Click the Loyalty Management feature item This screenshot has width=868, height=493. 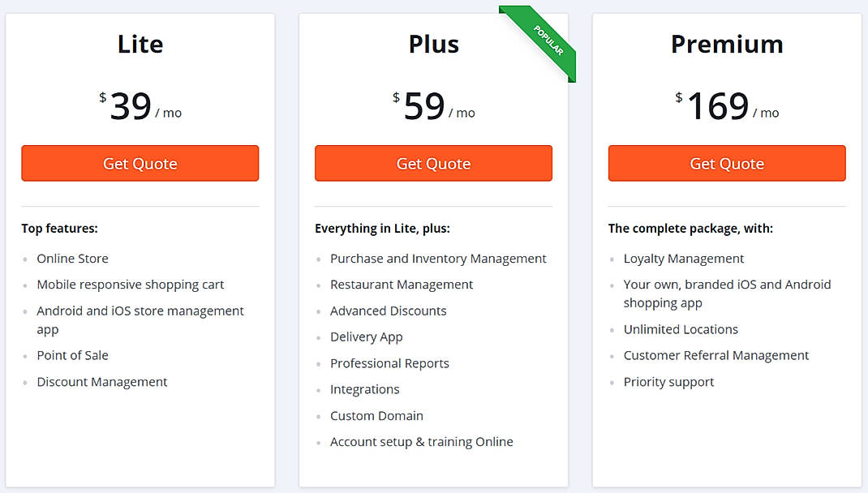click(x=684, y=258)
